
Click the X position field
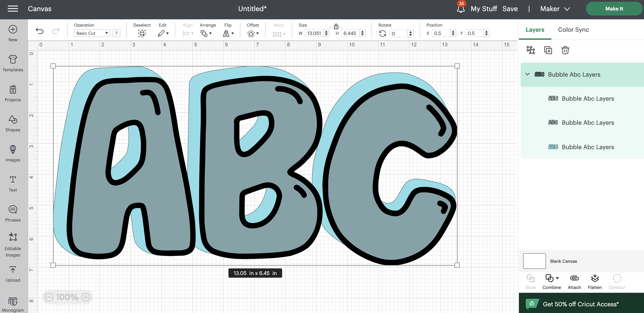(x=441, y=33)
